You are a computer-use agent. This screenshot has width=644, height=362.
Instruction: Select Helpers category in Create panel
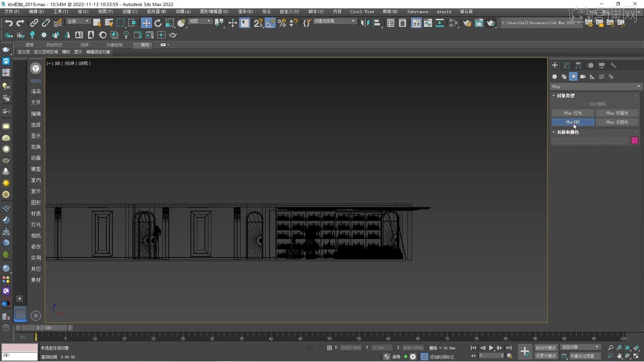[x=592, y=77]
